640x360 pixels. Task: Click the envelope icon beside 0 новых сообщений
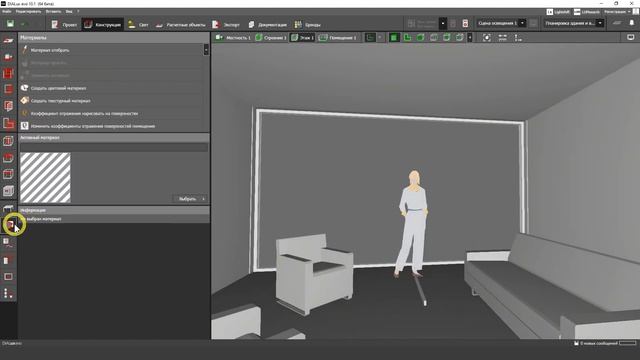pyautogui.click(x=576, y=343)
